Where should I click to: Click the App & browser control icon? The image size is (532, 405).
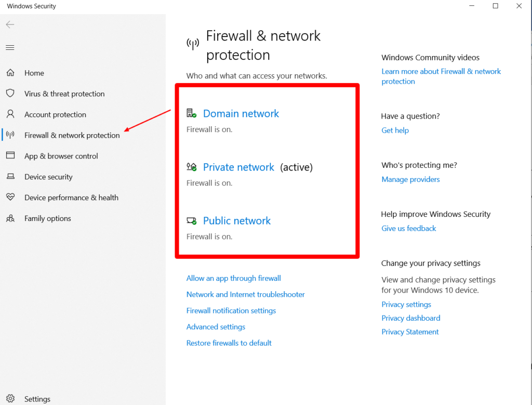pos(11,156)
